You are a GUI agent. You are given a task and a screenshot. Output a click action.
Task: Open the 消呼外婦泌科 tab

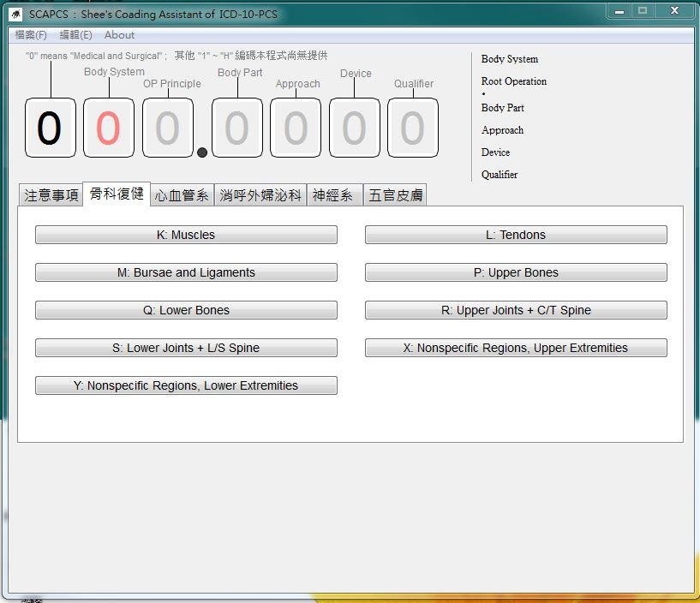[260, 195]
